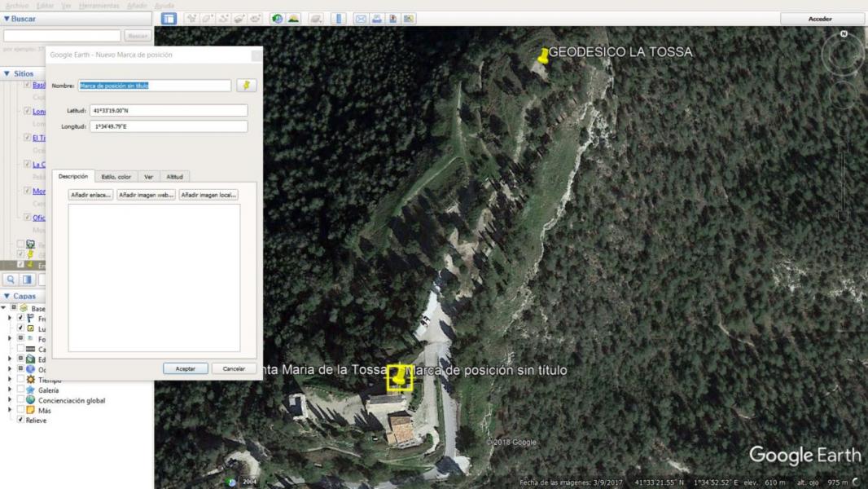Click the magnifier search icon below Sitios
This screenshot has height=489, width=868.
click(11, 280)
